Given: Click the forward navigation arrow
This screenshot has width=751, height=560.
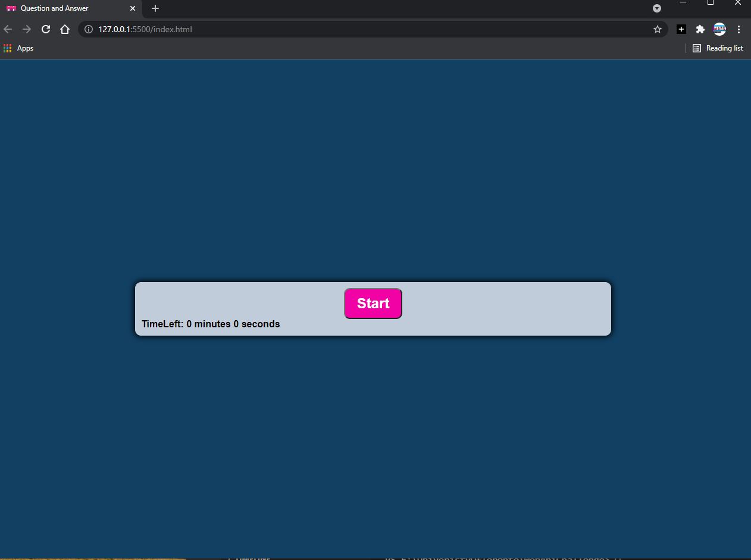Looking at the screenshot, I should point(27,29).
